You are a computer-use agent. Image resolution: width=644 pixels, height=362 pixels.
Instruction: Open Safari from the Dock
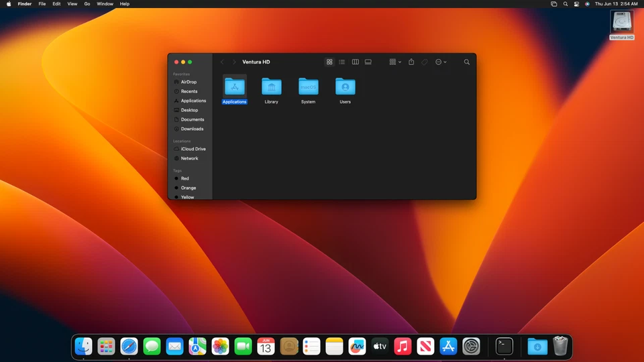[x=129, y=347]
